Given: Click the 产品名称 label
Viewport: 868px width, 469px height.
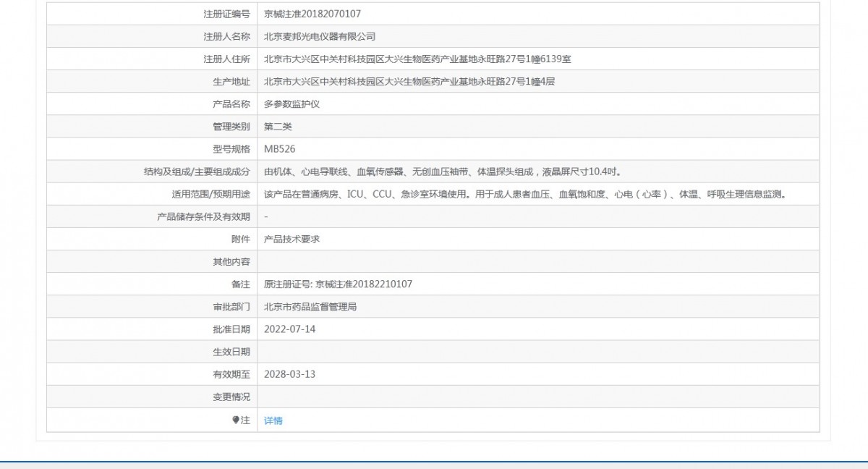Looking at the screenshot, I should [x=231, y=104].
